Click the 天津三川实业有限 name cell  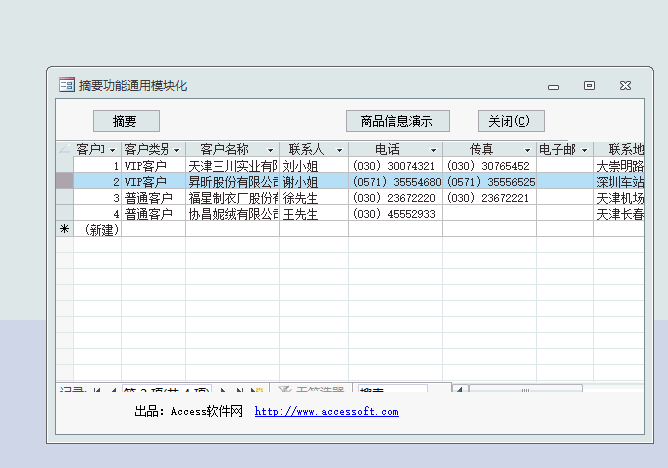pyautogui.click(x=233, y=166)
